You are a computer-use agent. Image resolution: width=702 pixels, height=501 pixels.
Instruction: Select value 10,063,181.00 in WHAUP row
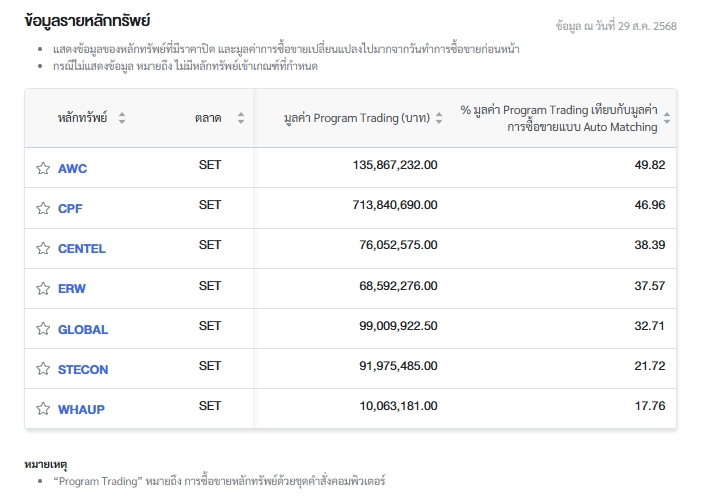[x=398, y=406]
